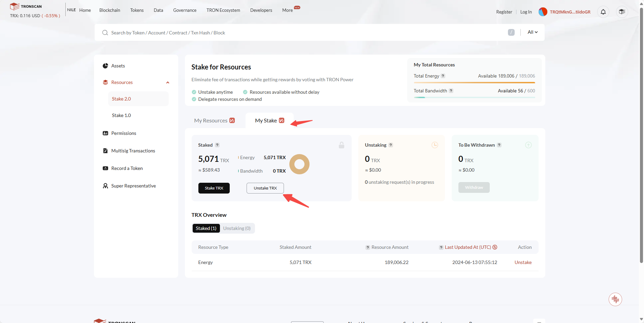Click the Energy resource type cell
Viewport: 644px width, 323px height.
[205, 262]
